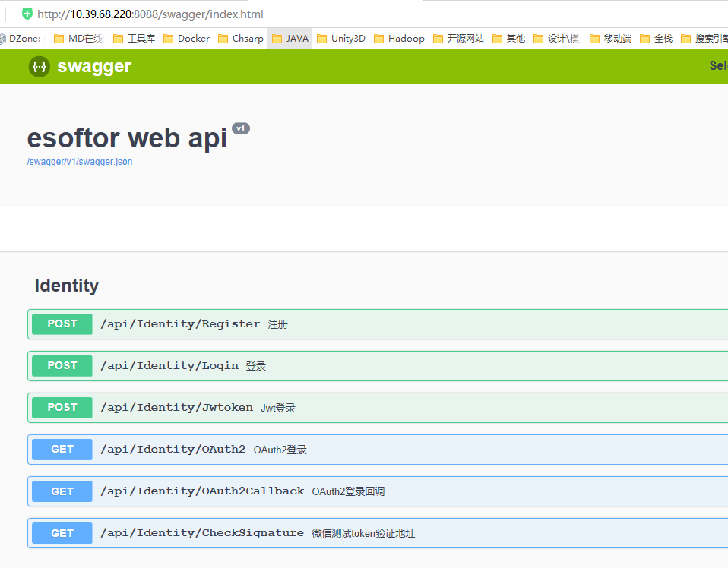Click the POST badge for Jwtoken

[x=62, y=408]
